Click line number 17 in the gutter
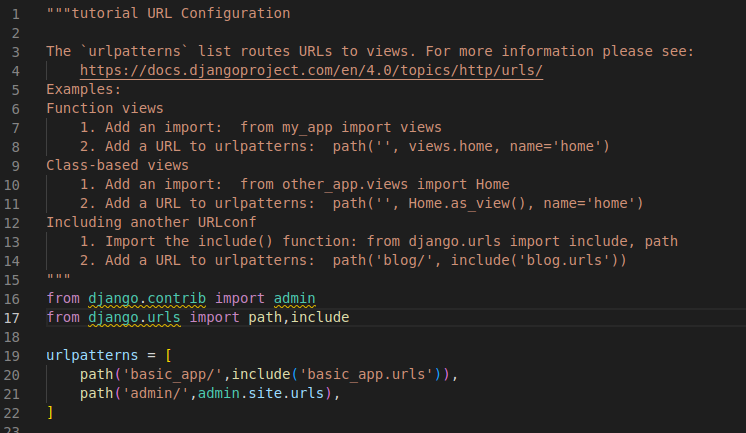This screenshot has height=433, width=746. coord(17,317)
